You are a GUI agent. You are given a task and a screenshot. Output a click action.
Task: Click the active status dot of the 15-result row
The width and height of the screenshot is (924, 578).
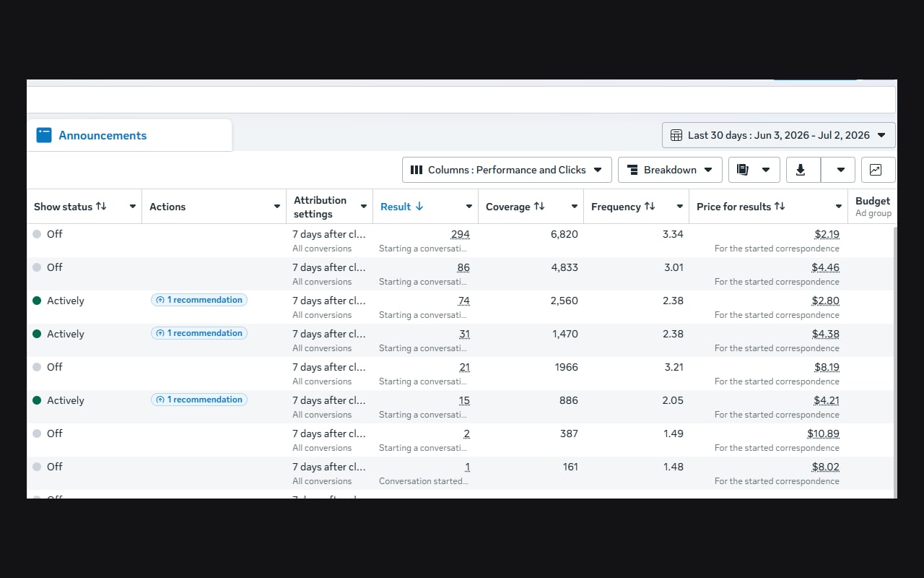(x=37, y=400)
